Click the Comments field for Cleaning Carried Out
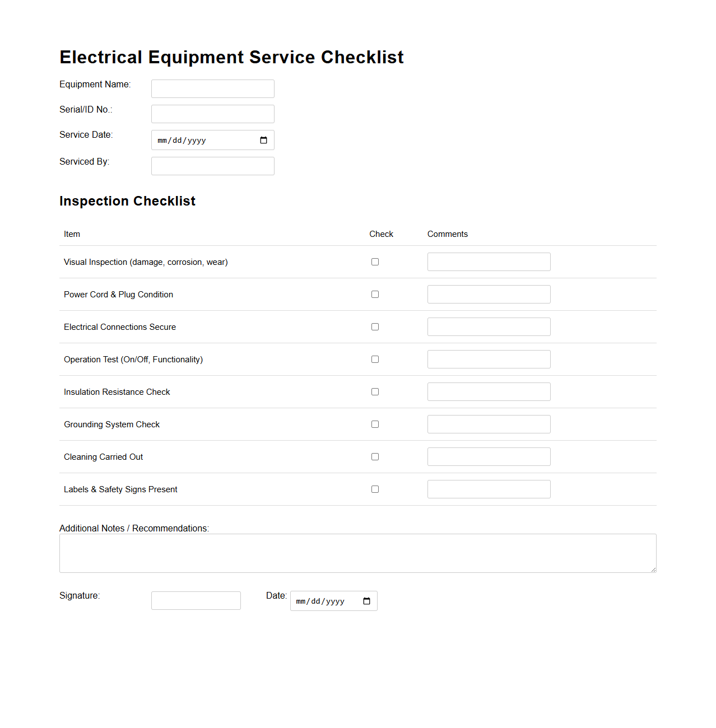This screenshot has width=716, height=728. tap(489, 456)
